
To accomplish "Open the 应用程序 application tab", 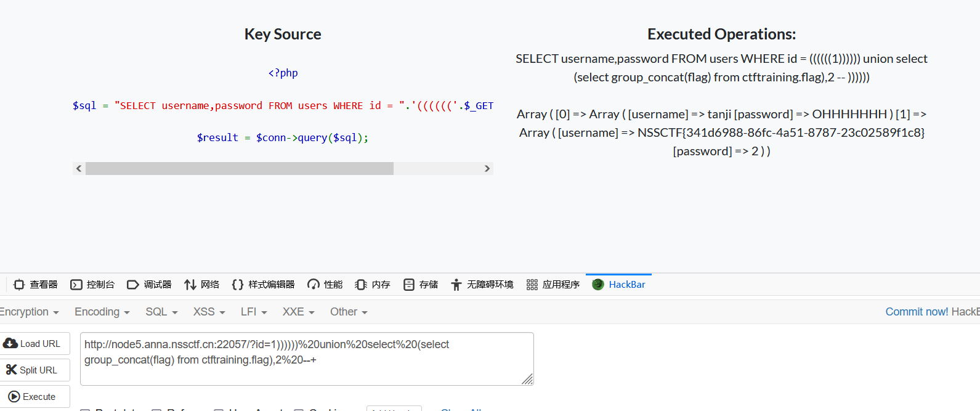I will [553, 285].
